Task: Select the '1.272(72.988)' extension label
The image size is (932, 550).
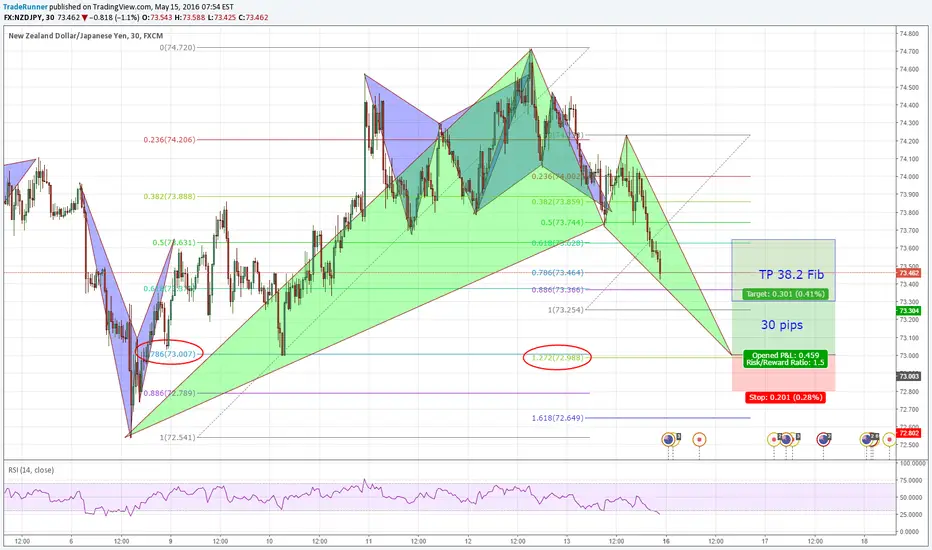Action: point(558,357)
